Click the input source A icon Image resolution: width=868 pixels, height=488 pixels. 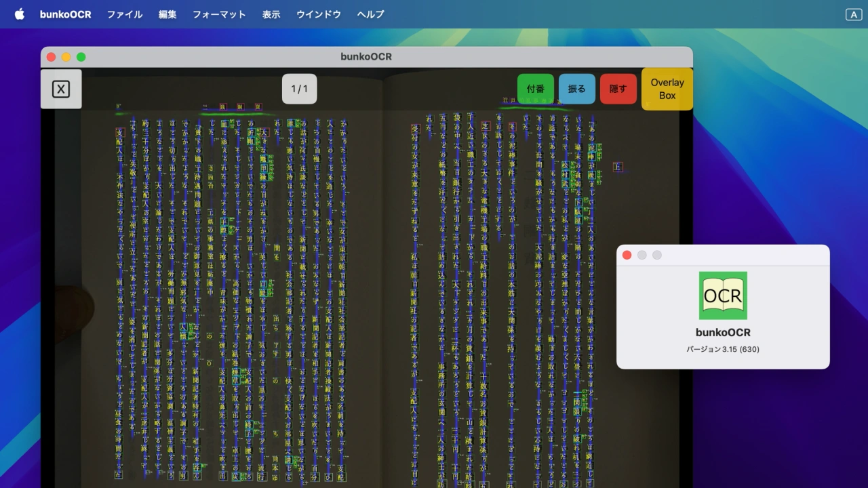[852, 14]
